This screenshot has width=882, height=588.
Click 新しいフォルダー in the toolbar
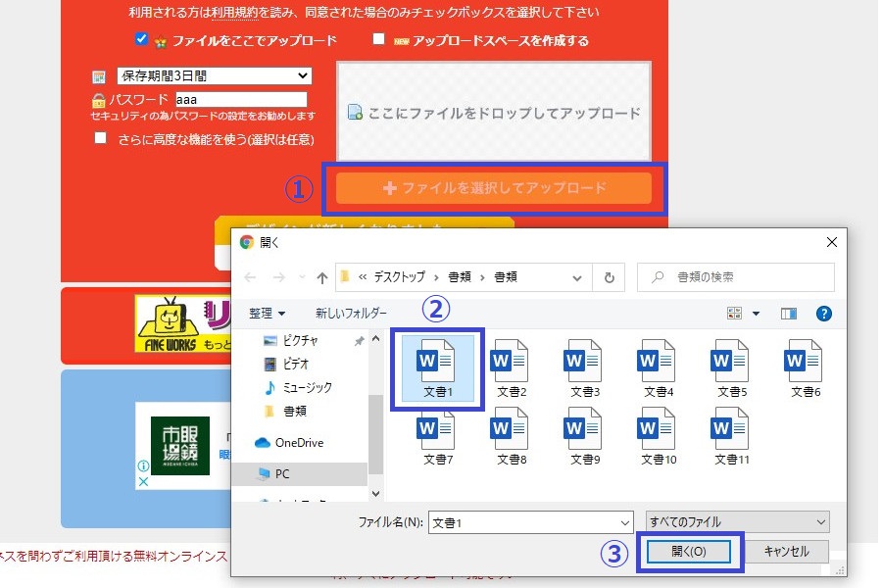click(351, 314)
